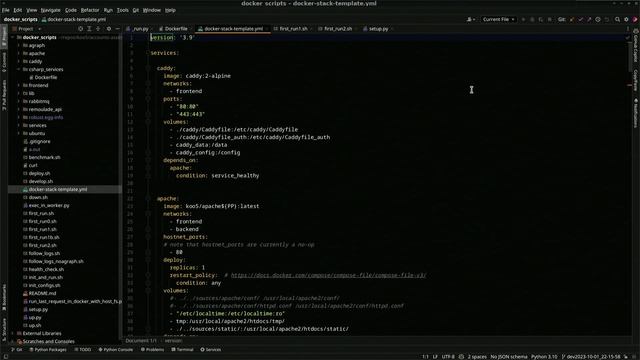Click the JetBrains Toolbox icon at top right
Image resolution: width=640 pixels, height=360 pixels.
point(635,19)
